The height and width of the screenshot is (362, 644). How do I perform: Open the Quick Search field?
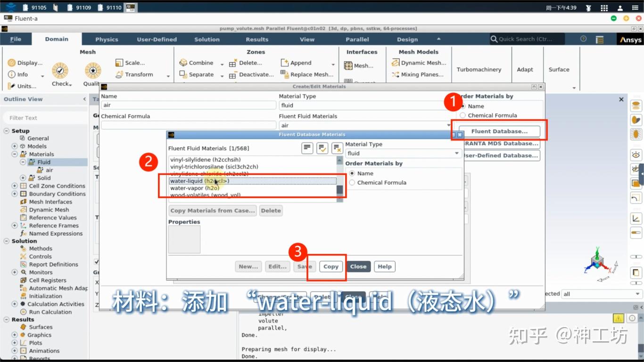(x=527, y=39)
